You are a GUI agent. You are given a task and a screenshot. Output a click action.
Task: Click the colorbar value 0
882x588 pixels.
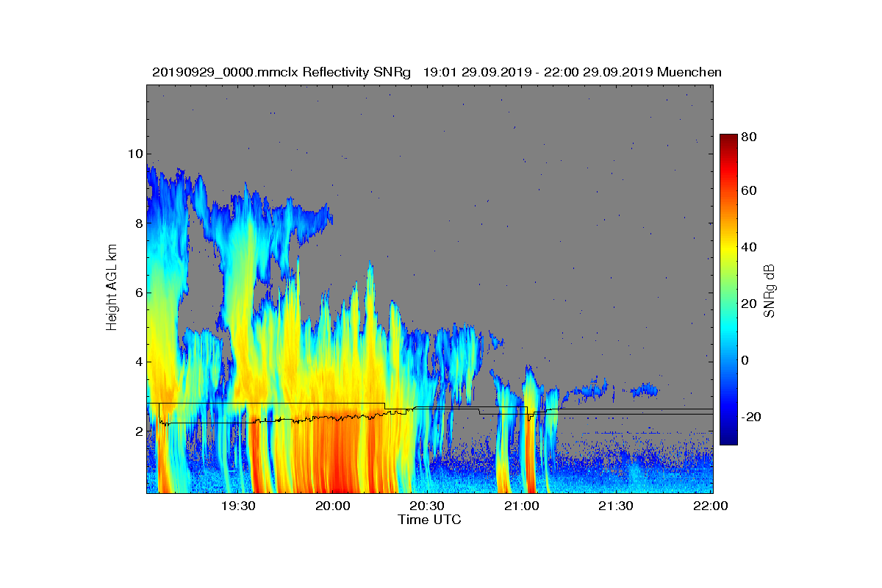pyautogui.click(x=745, y=360)
